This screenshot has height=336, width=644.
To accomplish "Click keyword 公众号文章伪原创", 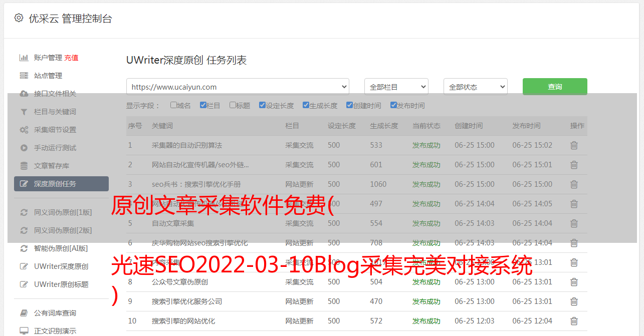I will click(180, 282).
